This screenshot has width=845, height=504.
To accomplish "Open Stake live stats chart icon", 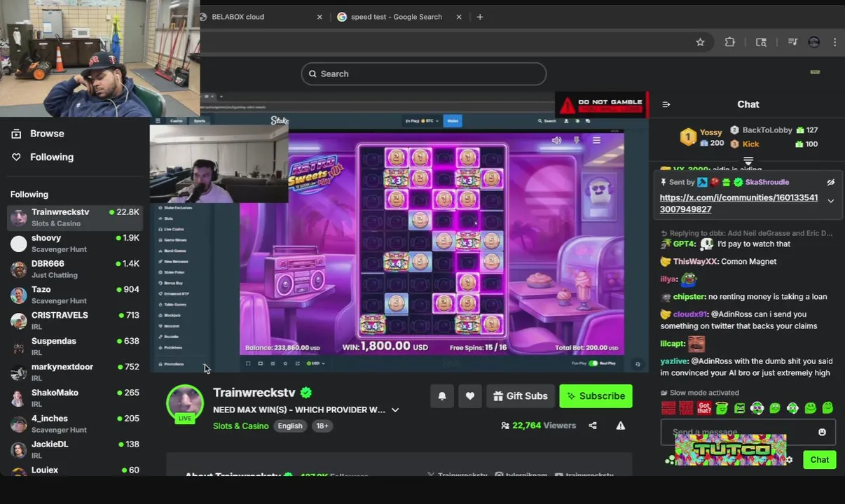I will (273, 363).
